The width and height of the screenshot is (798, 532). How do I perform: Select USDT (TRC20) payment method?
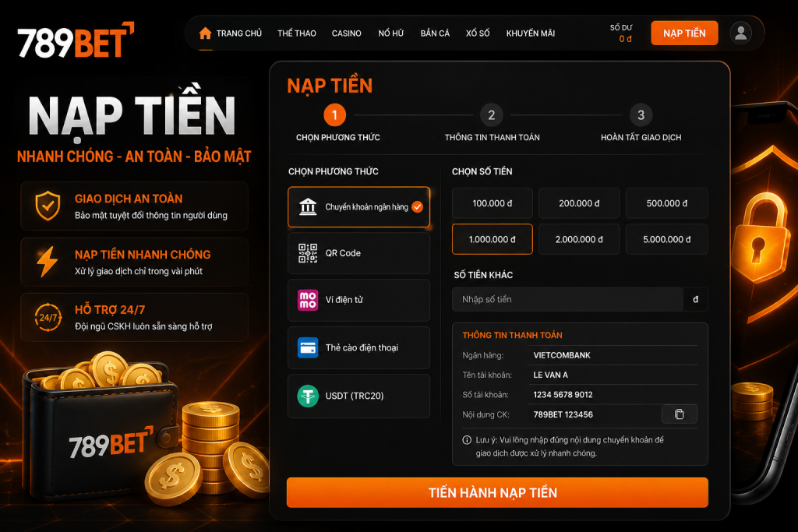pyautogui.click(x=358, y=396)
